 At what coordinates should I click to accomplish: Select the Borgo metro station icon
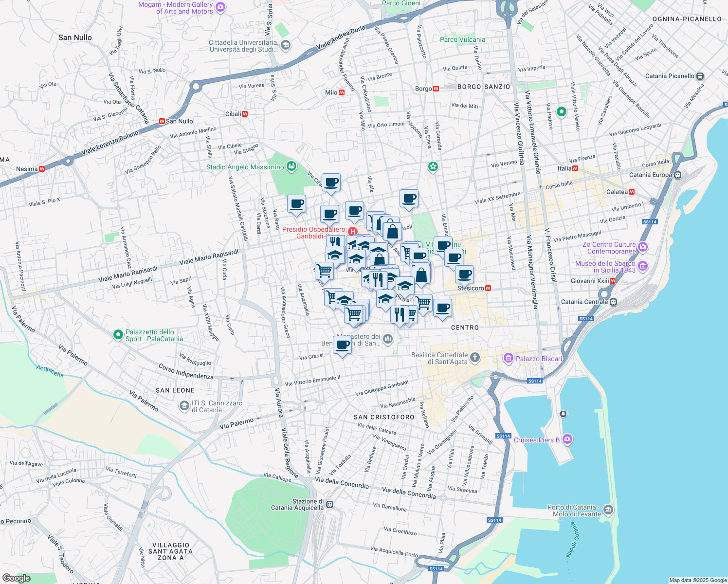436,89
